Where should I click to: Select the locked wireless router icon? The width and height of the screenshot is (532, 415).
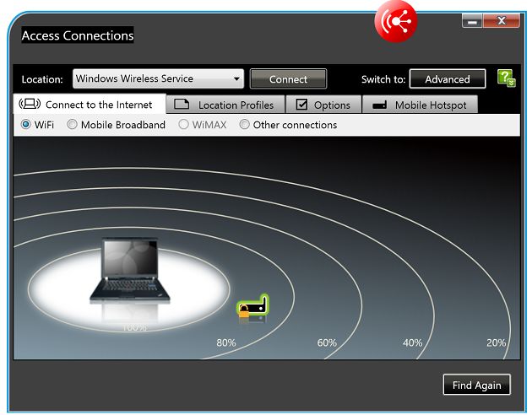[252, 306]
